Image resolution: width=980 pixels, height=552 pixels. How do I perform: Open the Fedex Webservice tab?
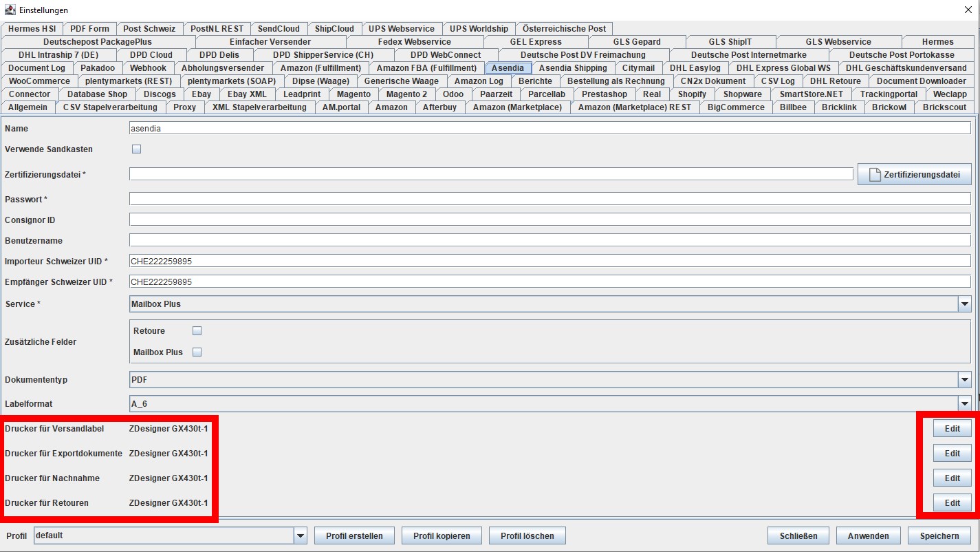(x=415, y=42)
